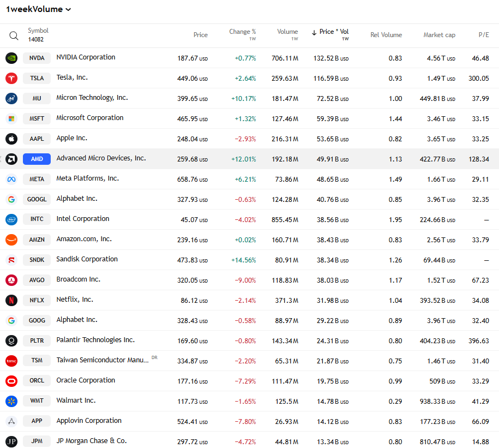Viewport: 499px width, 448px height.
Task: Open the SNDK ticker badge
Action: pos(37,260)
